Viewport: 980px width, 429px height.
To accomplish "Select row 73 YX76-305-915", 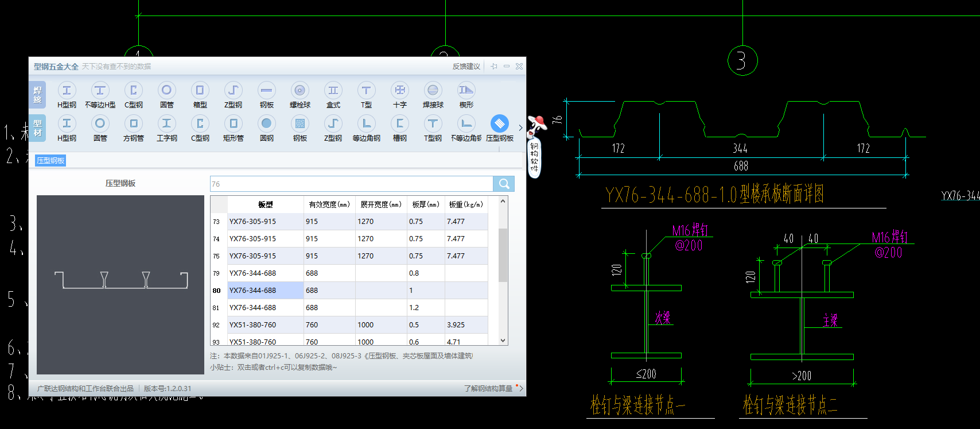I will pos(349,222).
